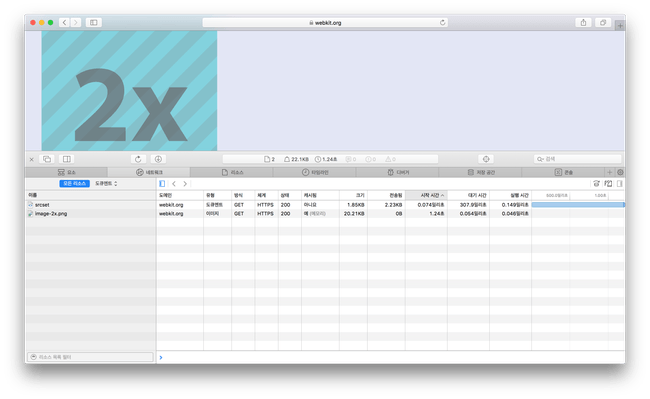Image resolution: width=650 pixels, height=399 pixels.
Task: Open the Storage (저장 공간) tab
Action: pos(480,172)
